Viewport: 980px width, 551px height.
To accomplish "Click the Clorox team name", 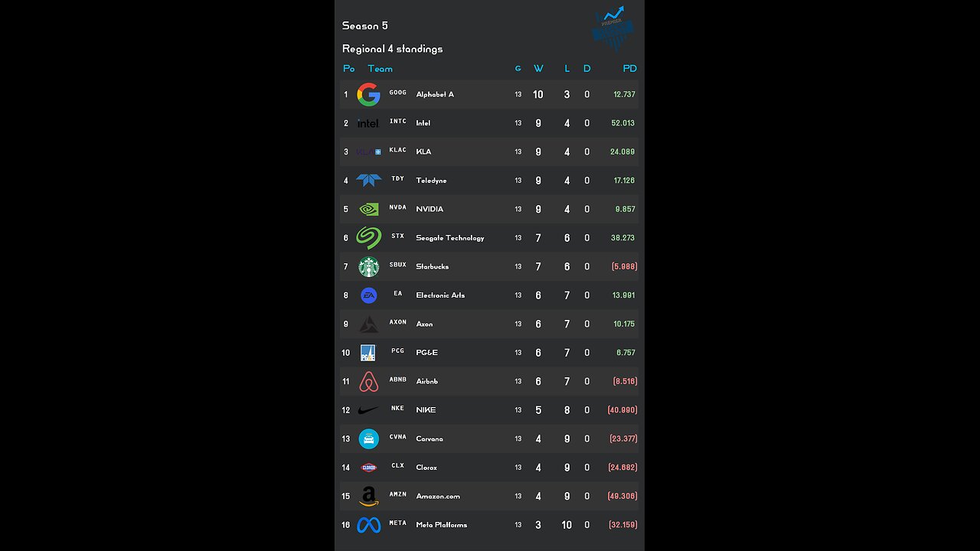I will tap(426, 468).
